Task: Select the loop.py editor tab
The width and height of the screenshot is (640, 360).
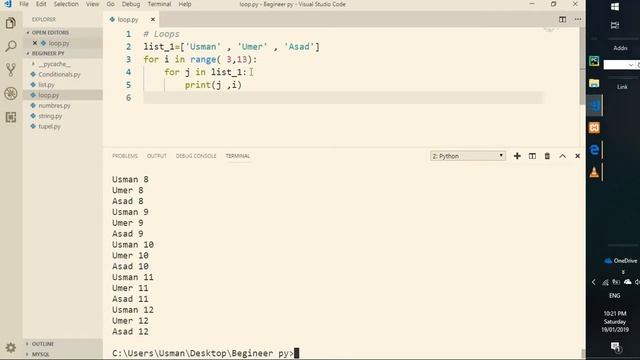Action: coord(128,19)
